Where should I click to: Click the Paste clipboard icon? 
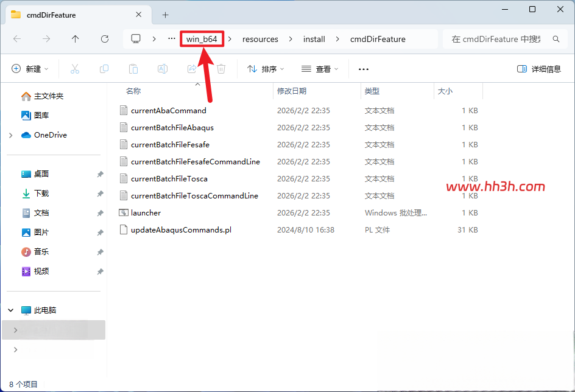click(133, 69)
